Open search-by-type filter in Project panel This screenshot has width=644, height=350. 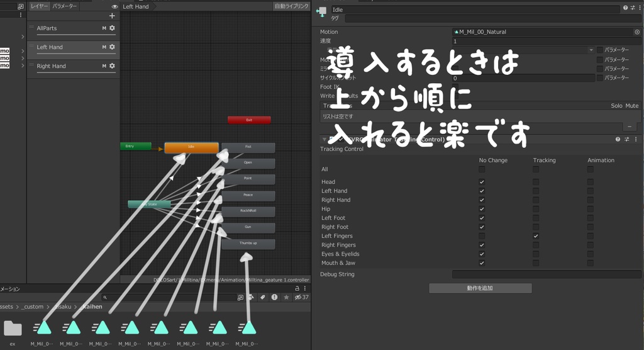[x=252, y=297]
